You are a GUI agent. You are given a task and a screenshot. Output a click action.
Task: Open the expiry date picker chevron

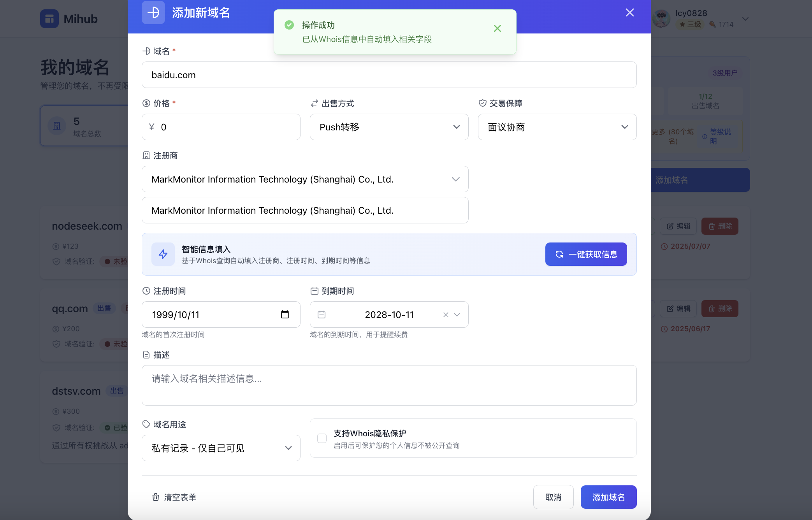[x=457, y=314]
